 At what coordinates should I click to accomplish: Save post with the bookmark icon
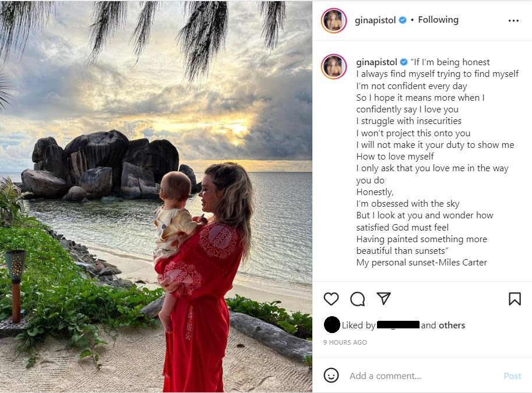(515, 299)
